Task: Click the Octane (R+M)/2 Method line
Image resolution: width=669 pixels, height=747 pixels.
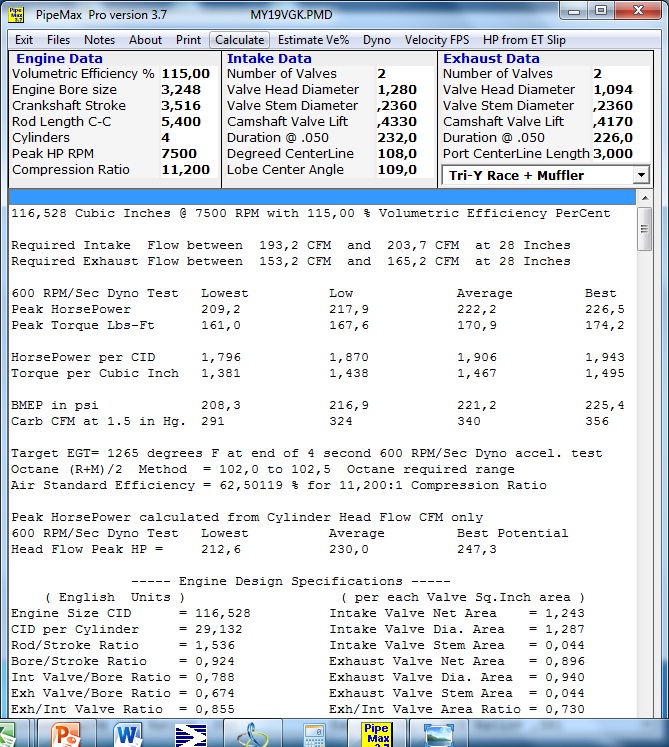Action: tap(263, 469)
